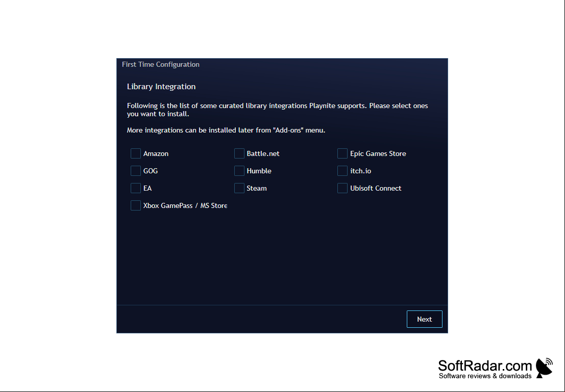565x392 pixels.
Task: Tick the Steam integration checkbox
Action: [x=239, y=188]
